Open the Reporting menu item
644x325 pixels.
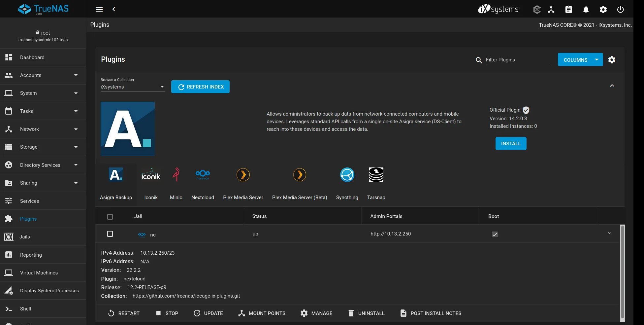click(43, 255)
